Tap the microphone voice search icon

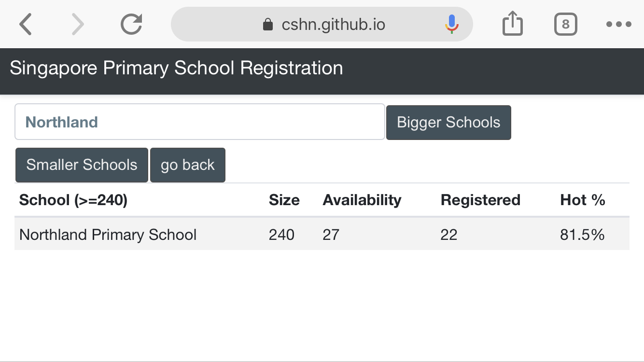coord(451,24)
